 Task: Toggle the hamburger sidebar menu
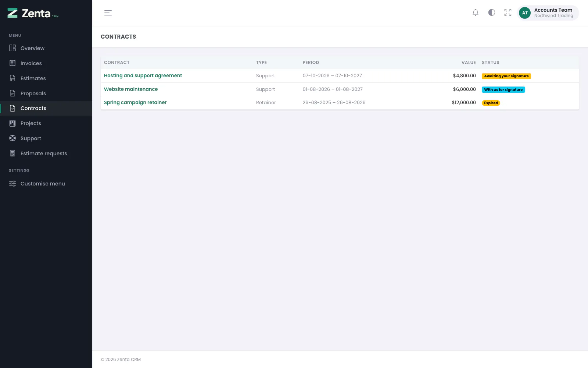pyautogui.click(x=108, y=13)
